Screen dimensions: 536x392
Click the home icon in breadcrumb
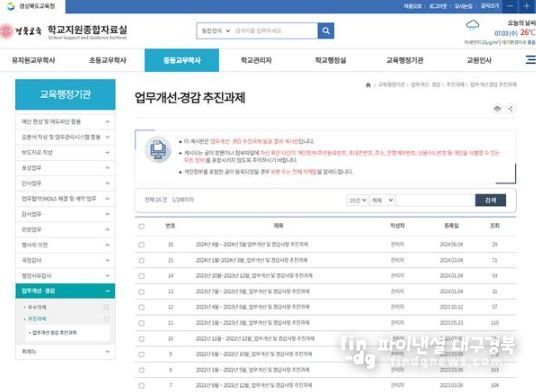(368, 85)
